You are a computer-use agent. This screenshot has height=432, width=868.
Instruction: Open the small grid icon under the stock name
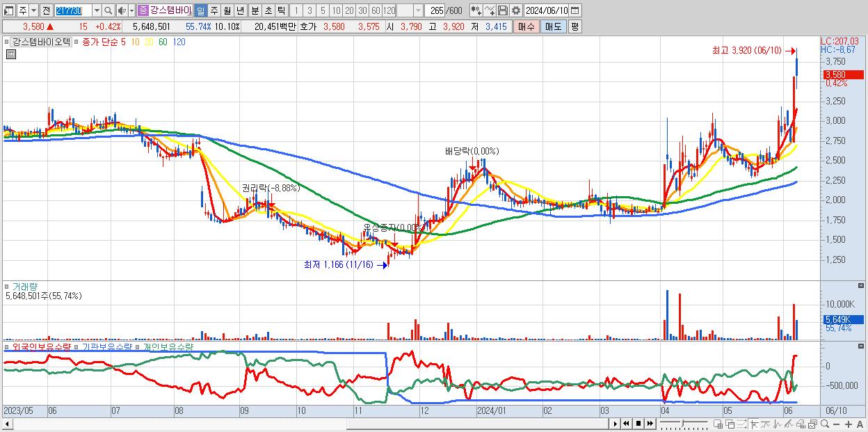coord(11,54)
